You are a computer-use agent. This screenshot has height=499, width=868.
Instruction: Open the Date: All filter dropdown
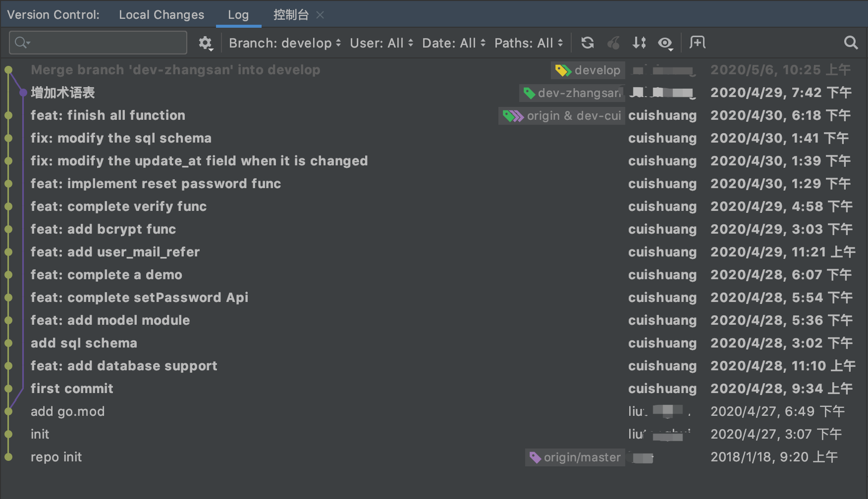[453, 44]
